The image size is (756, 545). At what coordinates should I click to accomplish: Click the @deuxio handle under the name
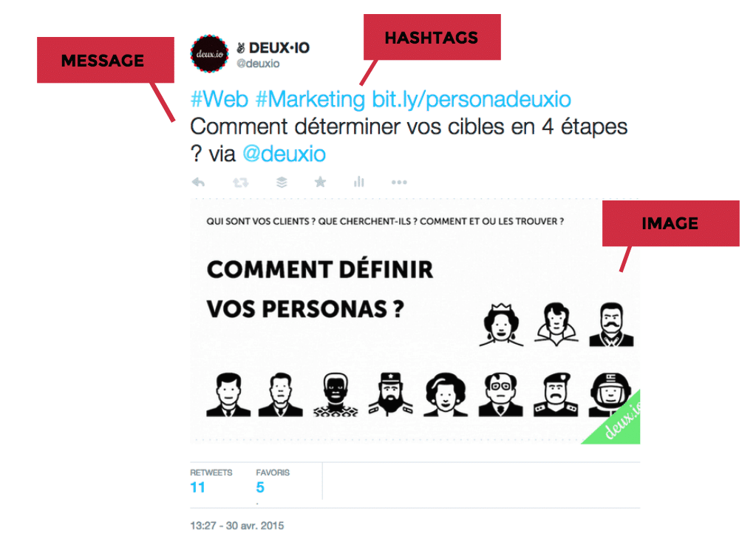258,64
